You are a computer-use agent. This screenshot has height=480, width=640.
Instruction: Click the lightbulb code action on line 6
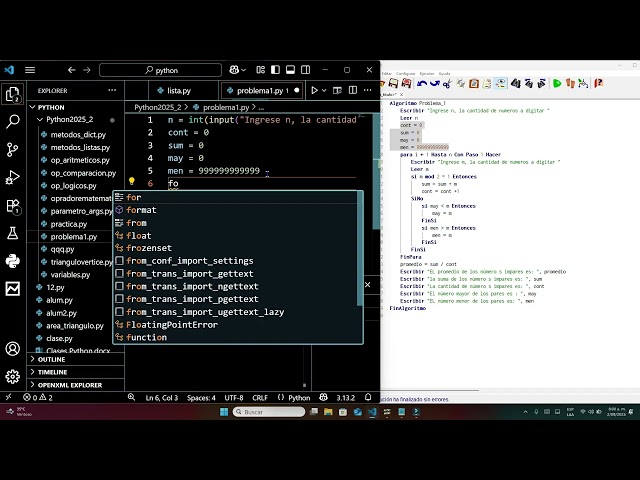coord(131,181)
